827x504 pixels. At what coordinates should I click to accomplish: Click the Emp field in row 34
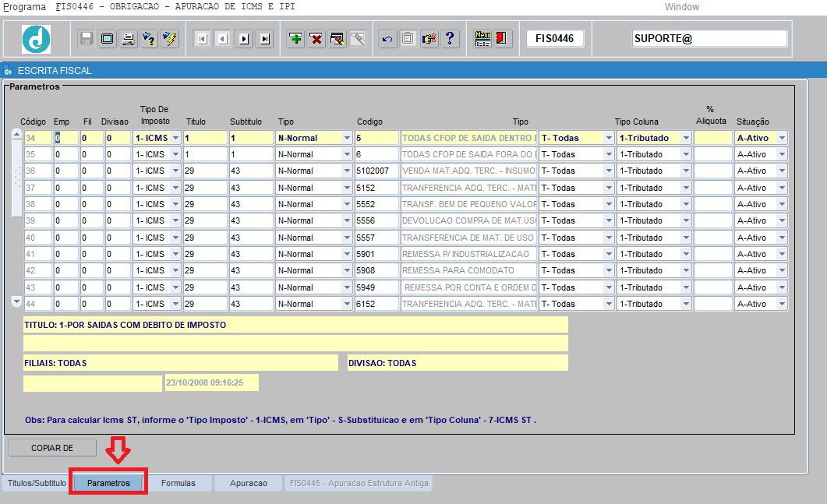coord(66,138)
